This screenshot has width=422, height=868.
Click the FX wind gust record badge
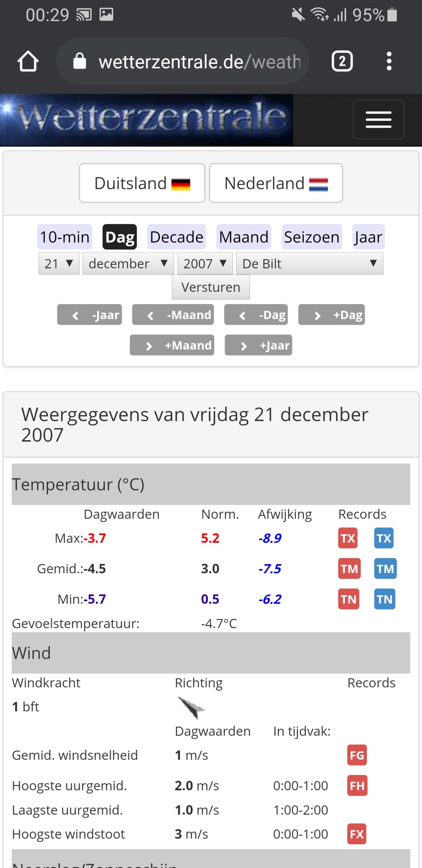click(x=357, y=834)
